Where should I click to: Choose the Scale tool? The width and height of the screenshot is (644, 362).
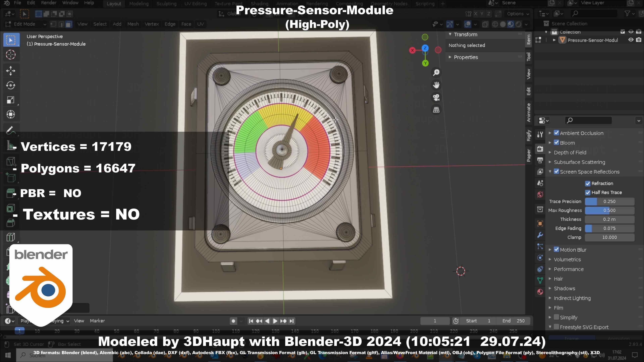[x=11, y=100]
